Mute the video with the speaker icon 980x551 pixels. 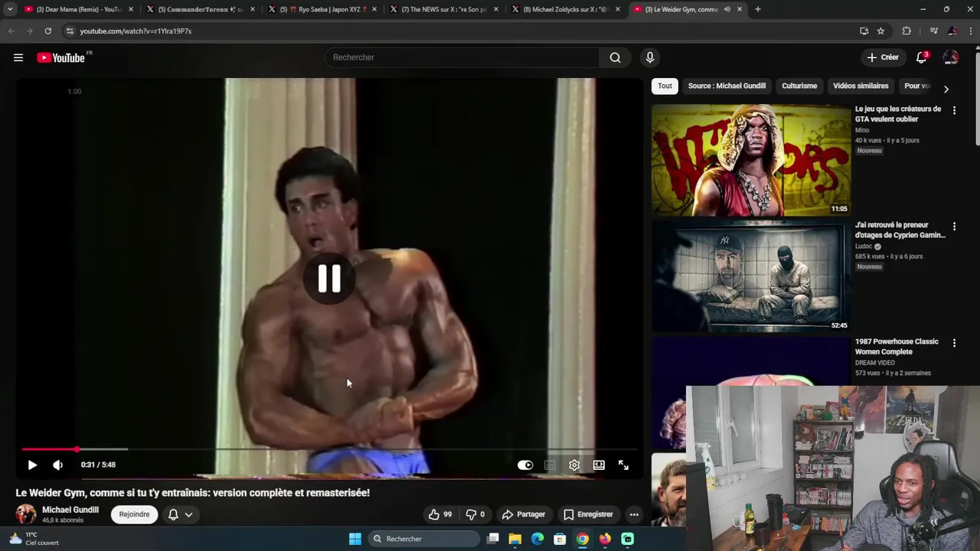pyautogui.click(x=57, y=465)
